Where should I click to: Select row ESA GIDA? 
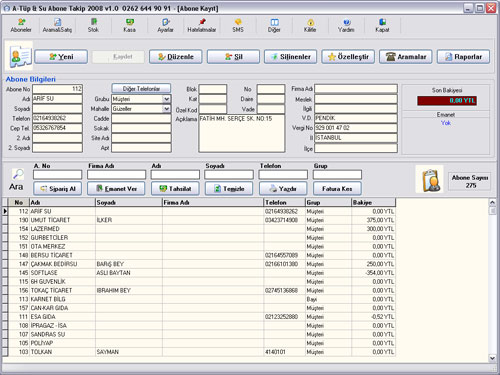click(202, 317)
